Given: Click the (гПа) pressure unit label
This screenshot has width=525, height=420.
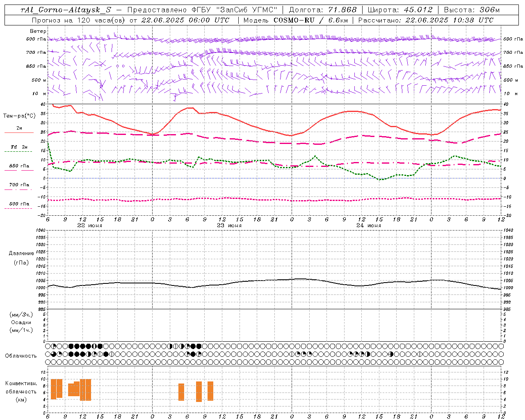Looking at the screenshot, I should (x=21, y=262).
